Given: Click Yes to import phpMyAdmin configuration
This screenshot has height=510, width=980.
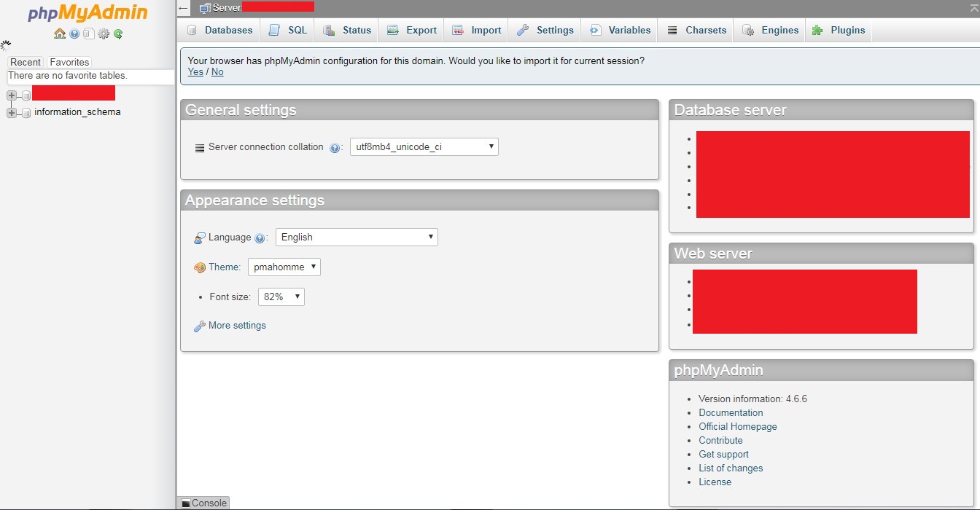Looking at the screenshot, I should pos(195,71).
